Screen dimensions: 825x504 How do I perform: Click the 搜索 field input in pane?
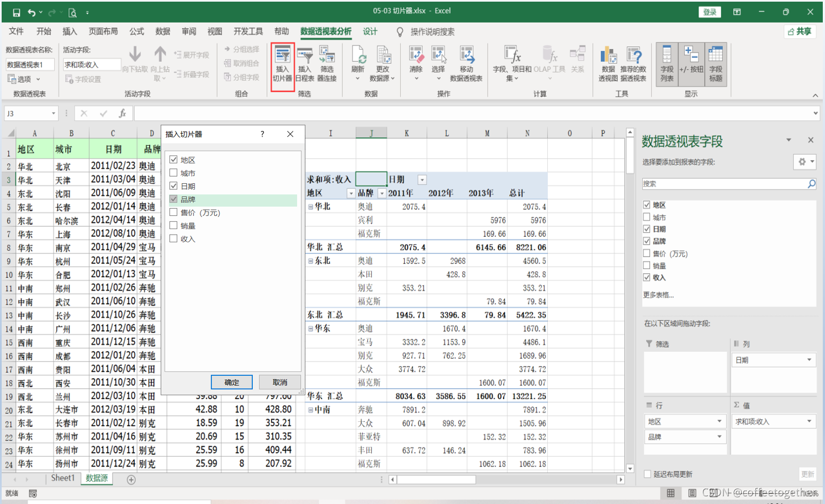click(723, 184)
